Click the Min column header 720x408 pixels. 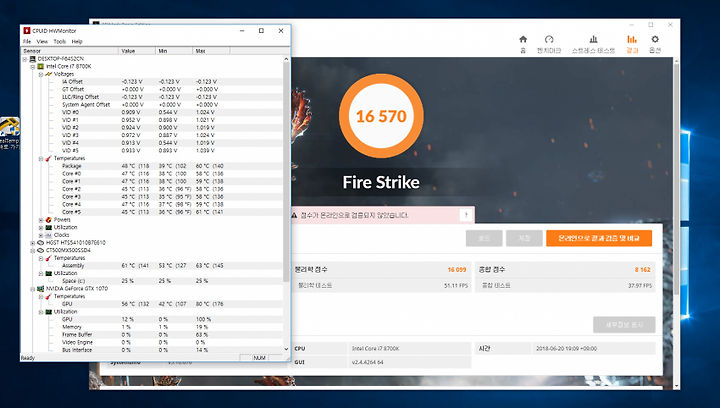click(x=174, y=51)
